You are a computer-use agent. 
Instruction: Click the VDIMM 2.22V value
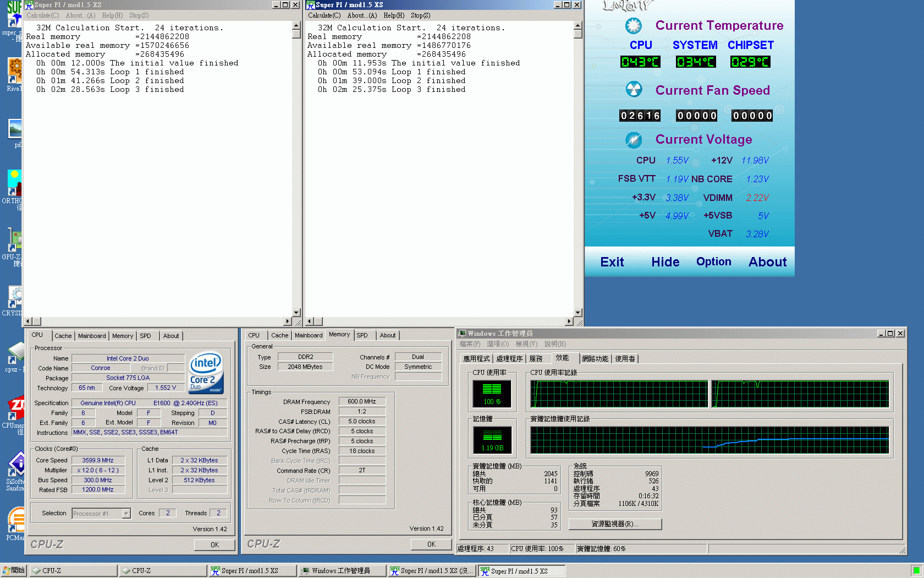pyautogui.click(x=757, y=198)
